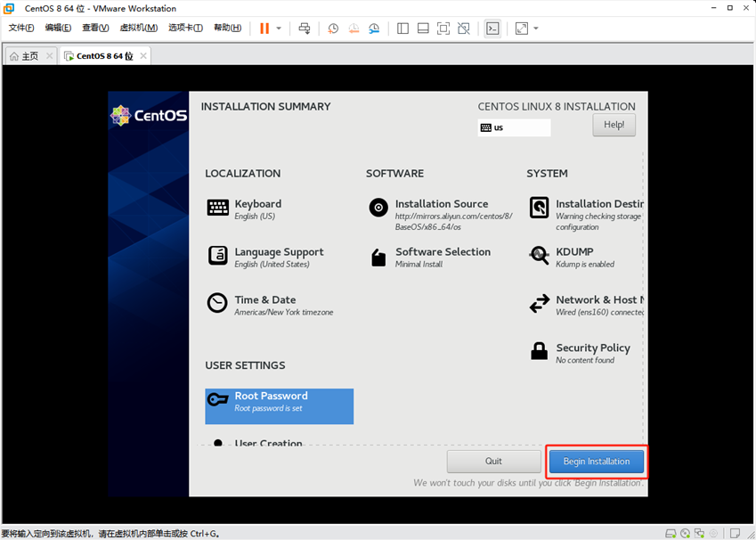Open Software Selection
The width and height of the screenshot is (756, 540).
pos(429,257)
